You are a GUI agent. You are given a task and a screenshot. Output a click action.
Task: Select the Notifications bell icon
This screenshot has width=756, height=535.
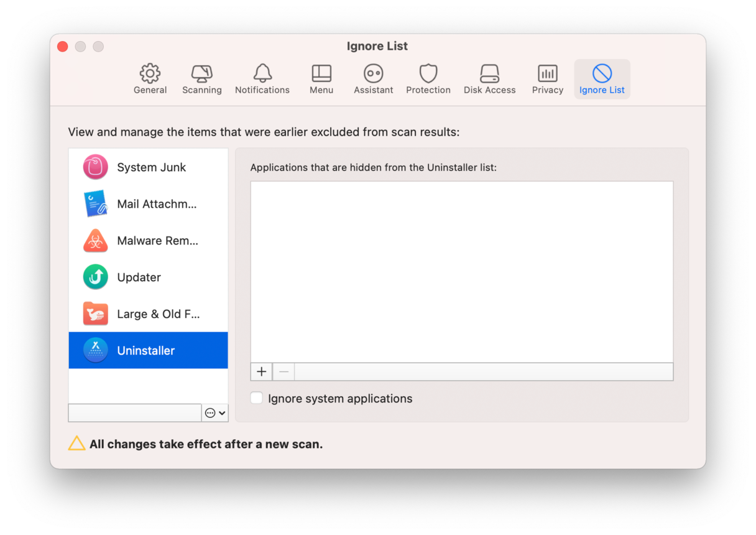tap(262, 73)
